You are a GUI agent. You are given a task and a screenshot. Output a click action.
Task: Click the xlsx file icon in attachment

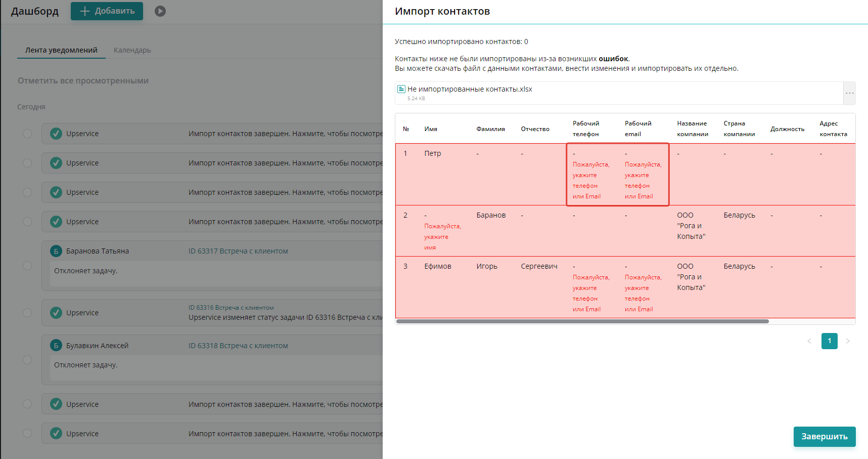pyautogui.click(x=401, y=89)
